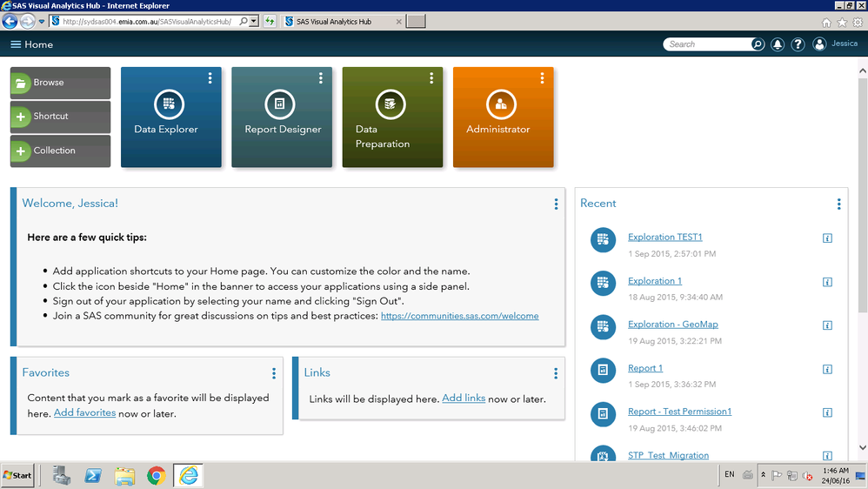Click the Browse folder button
Image resolution: width=868 pixels, height=489 pixels.
60,83
